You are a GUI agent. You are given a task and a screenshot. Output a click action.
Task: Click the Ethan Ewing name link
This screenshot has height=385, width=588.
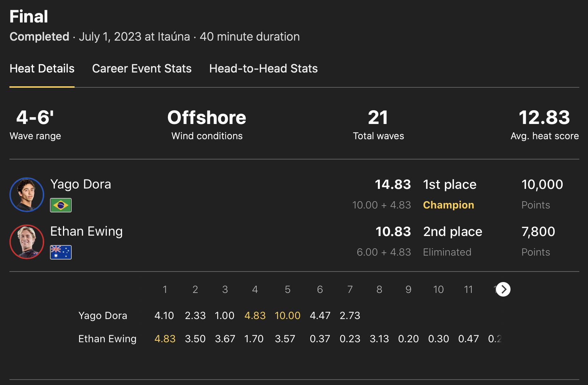point(86,231)
